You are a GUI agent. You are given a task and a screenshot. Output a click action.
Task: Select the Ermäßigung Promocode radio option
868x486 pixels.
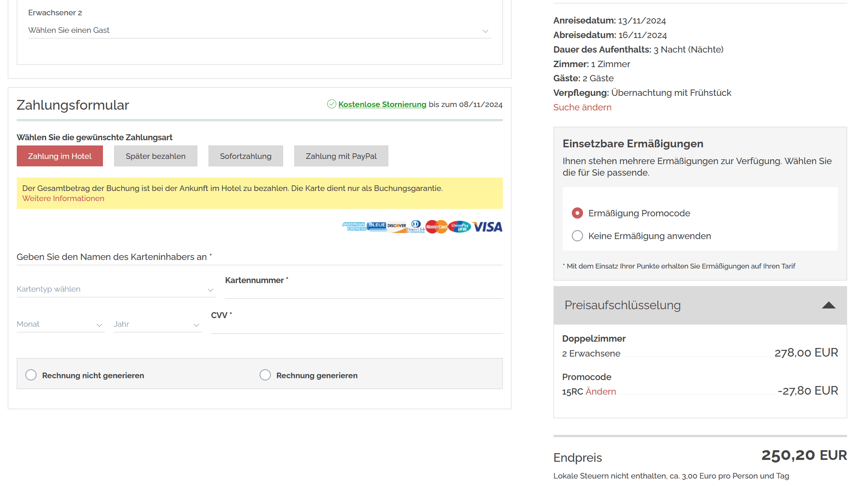[x=577, y=213]
